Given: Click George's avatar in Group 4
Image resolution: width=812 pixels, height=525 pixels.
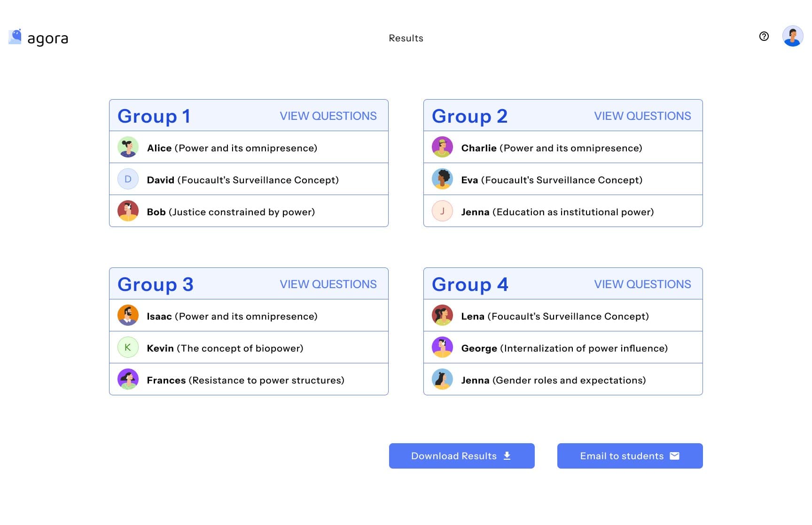Looking at the screenshot, I should (442, 347).
